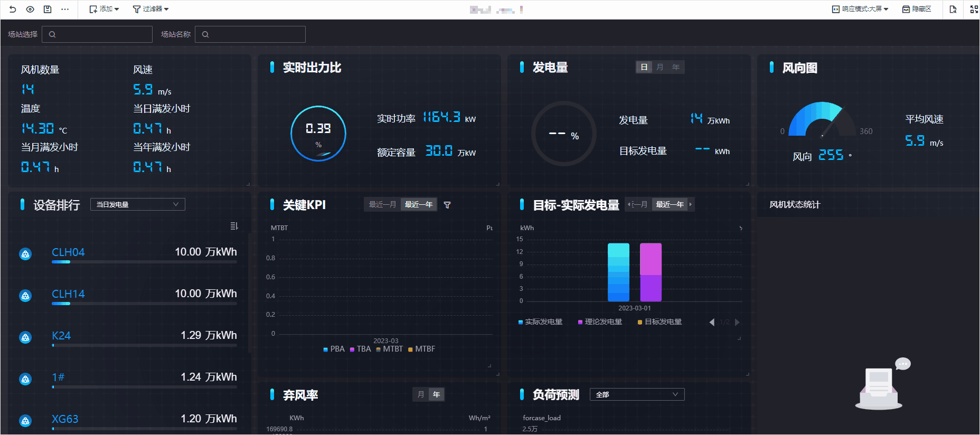Click the 场站选择 search field
980x435 pixels.
(x=97, y=34)
